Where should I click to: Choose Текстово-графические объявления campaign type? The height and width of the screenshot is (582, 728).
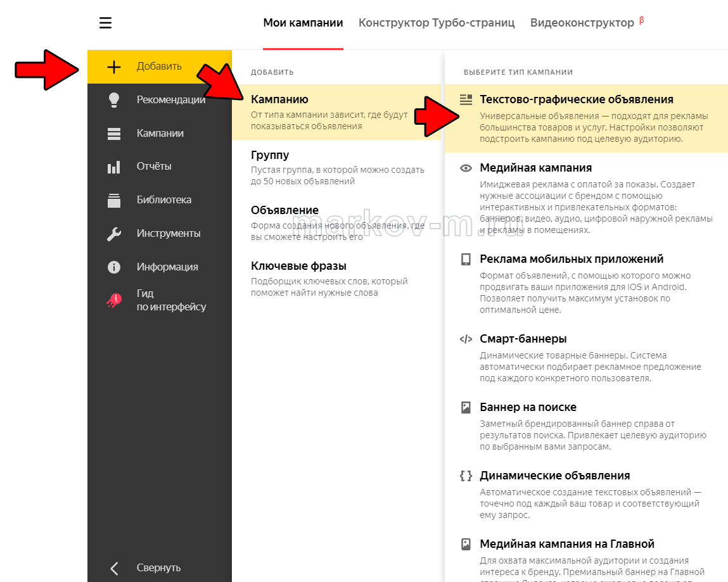click(576, 99)
